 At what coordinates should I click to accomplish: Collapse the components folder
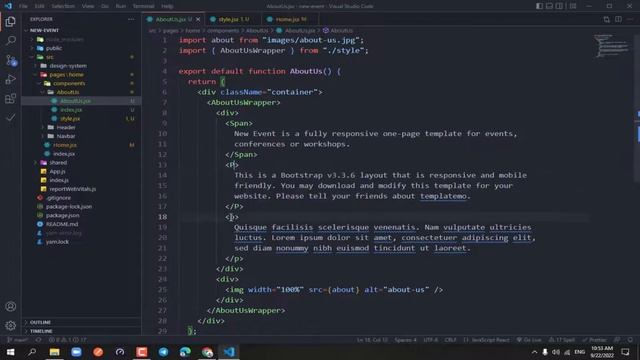point(69,83)
